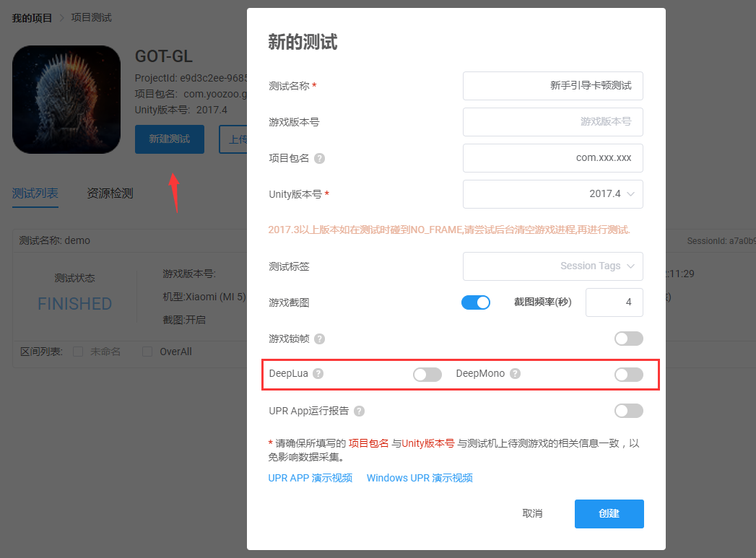Expand the Session Tags dropdown
Image resolution: width=756 pixels, height=558 pixels.
tap(552, 266)
